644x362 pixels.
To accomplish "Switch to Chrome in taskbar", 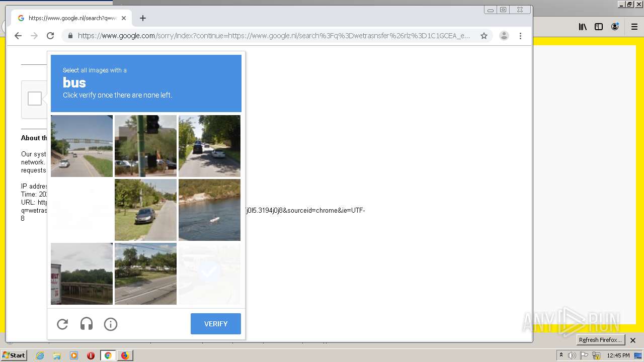I will point(108,355).
